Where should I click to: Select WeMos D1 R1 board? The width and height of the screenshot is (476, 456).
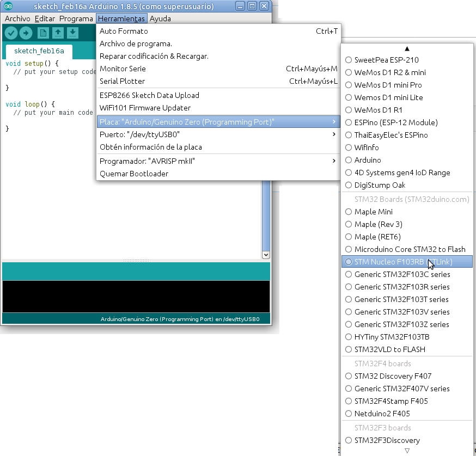[407, 110]
